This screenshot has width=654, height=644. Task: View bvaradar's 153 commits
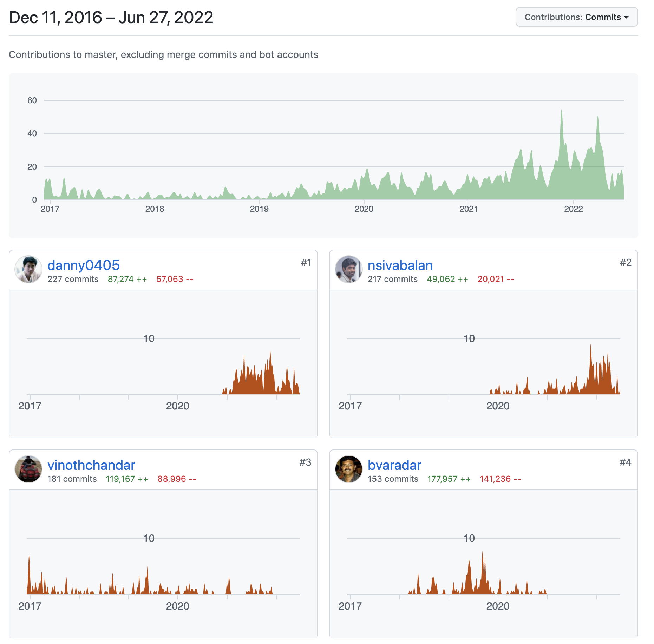pyautogui.click(x=393, y=479)
